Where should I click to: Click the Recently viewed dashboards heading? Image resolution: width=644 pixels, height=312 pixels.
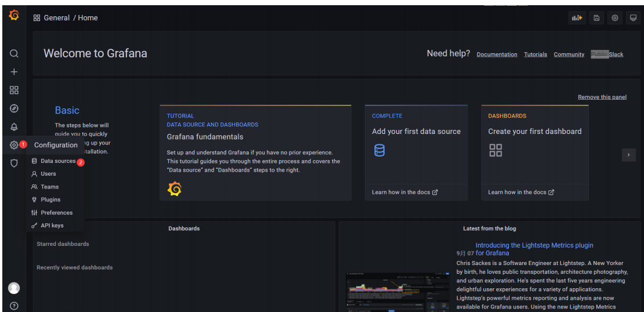point(75,267)
